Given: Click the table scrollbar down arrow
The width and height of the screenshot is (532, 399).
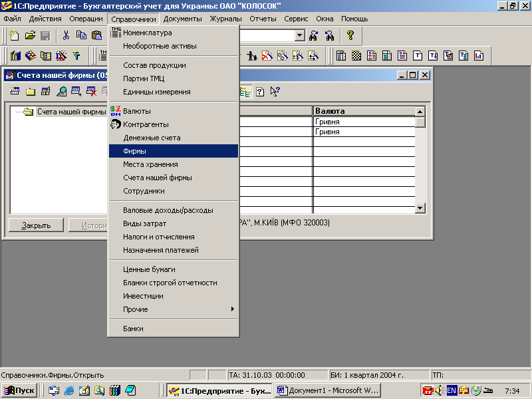Looking at the screenshot, I should (420, 208).
